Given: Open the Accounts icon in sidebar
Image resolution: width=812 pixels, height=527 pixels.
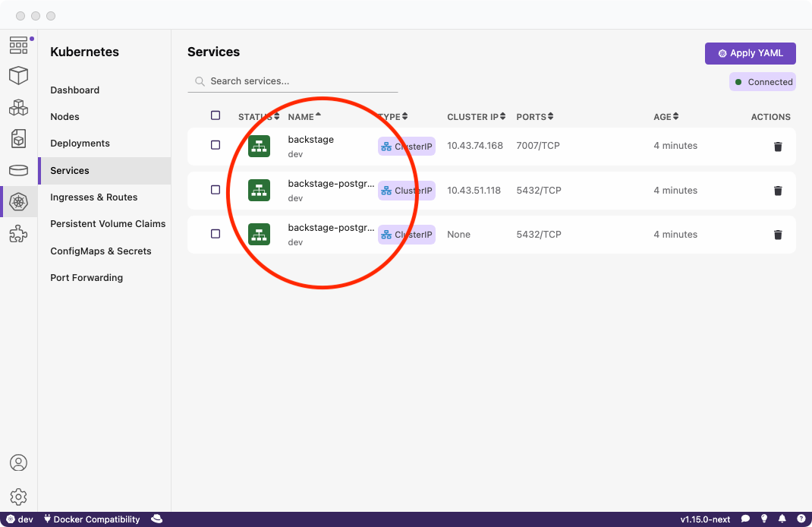Looking at the screenshot, I should 18,462.
